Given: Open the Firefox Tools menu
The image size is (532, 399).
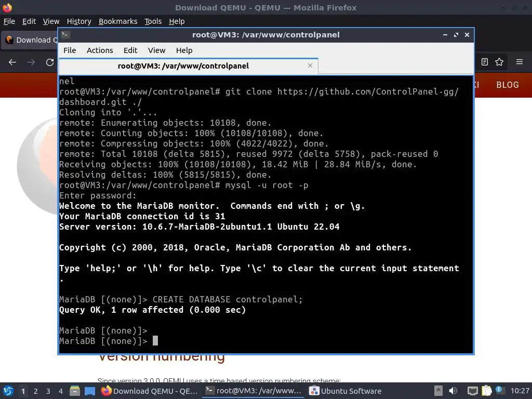Looking at the screenshot, I should [153, 21].
